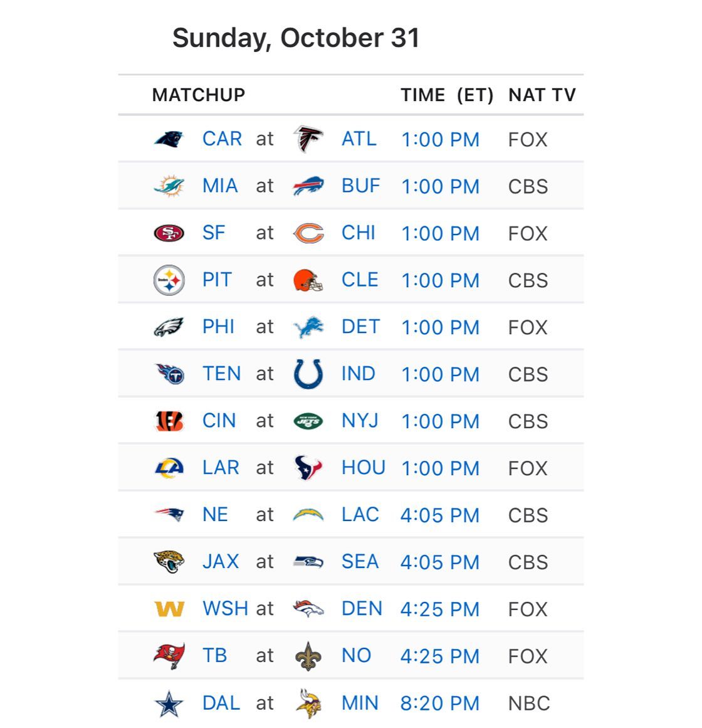Click the HOU team link

(x=364, y=468)
